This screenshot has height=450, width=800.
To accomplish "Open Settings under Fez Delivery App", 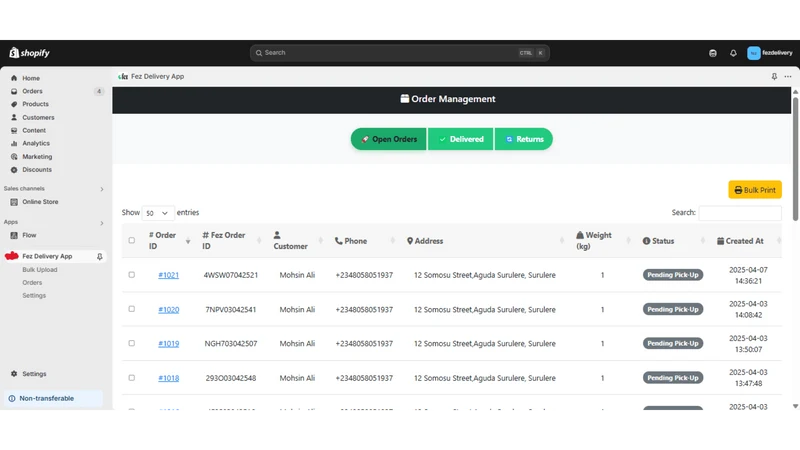I will click(34, 295).
